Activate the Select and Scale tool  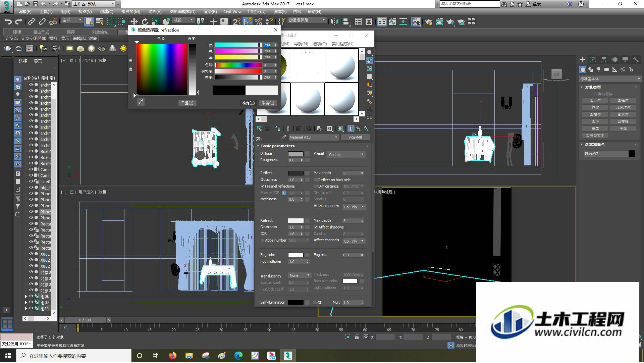[155, 22]
